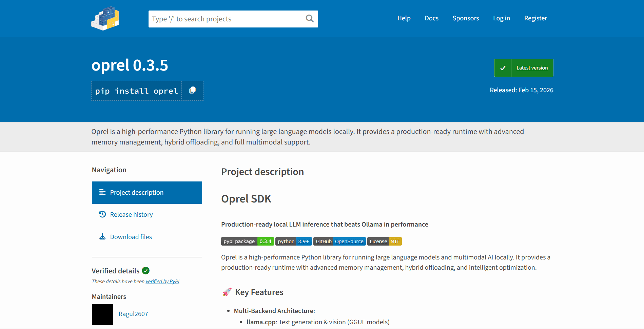Screen dimensions: 644x329
Task: Open the Help menu item
Action: pyautogui.click(x=404, y=18)
